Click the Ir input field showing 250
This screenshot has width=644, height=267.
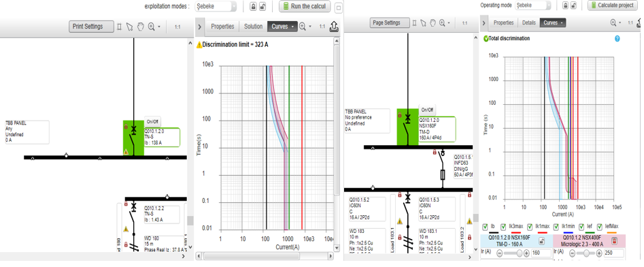tap(613, 253)
